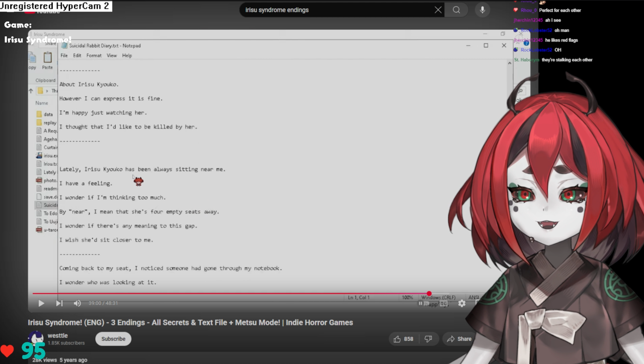Open Notepad Format menu

[x=94, y=56]
